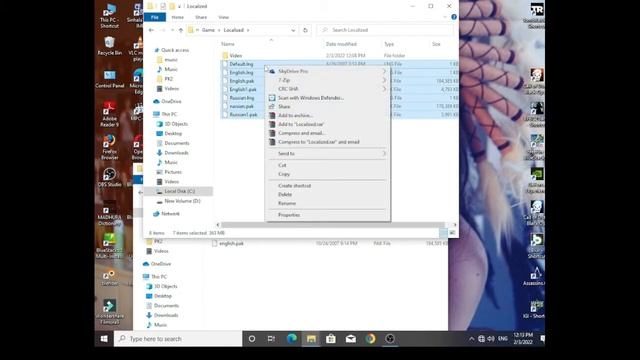Image resolution: width=640 pixels, height=360 pixels.
Task: Open the blue Help icon
Action: click(x=454, y=17)
